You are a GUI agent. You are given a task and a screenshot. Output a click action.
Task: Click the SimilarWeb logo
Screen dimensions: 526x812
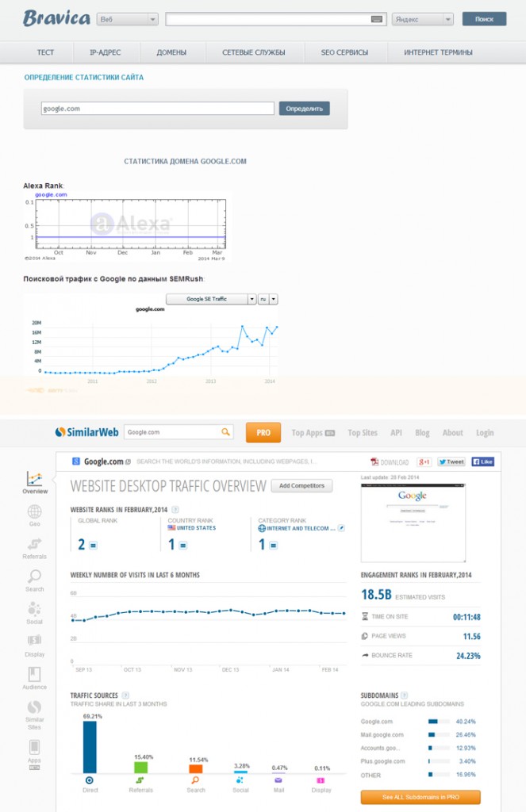(86, 432)
